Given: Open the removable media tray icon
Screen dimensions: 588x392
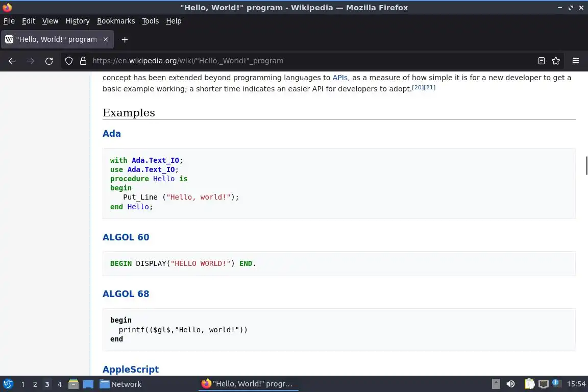Looking at the screenshot, I should point(496,384).
